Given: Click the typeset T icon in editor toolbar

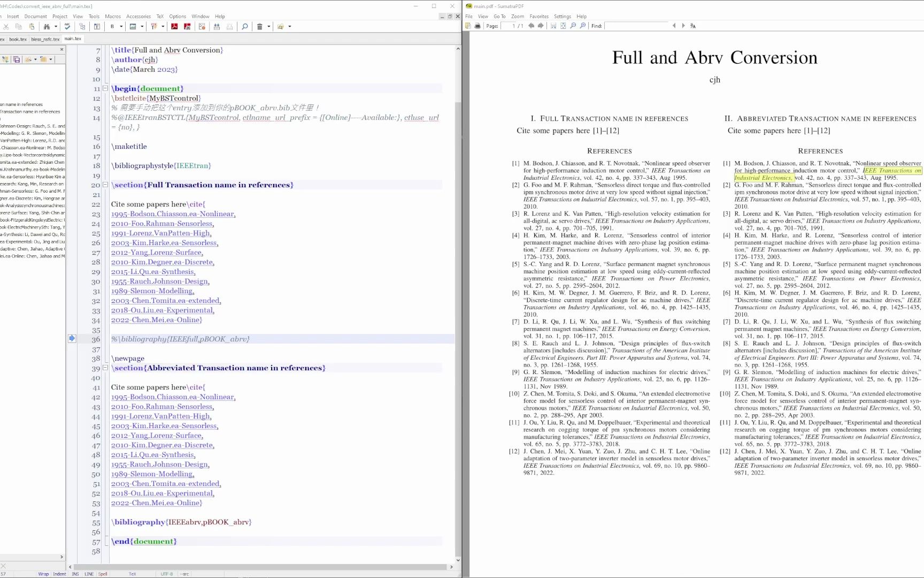Looking at the screenshot, I should (154, 26).
